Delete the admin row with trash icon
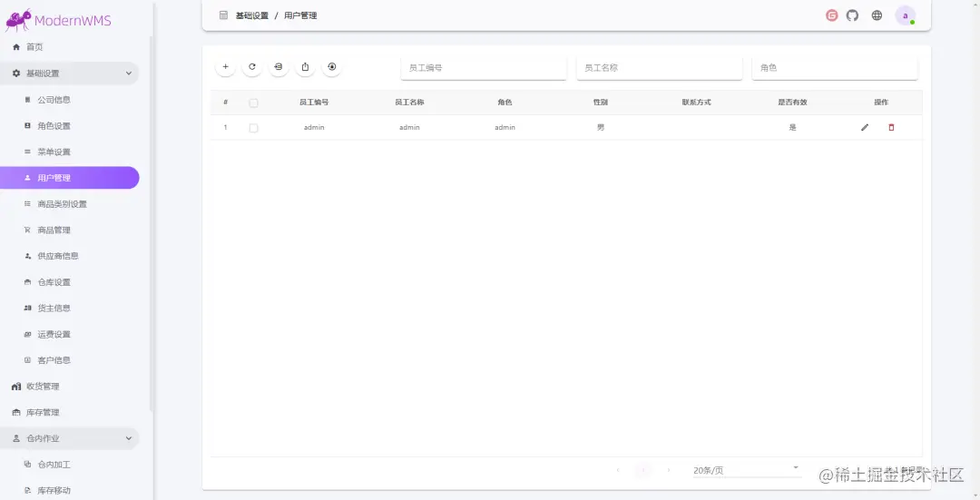 click(891, 128)
